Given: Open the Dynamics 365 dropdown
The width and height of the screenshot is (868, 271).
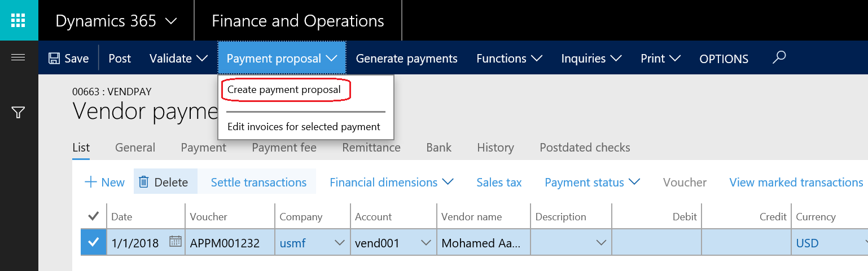Looking at the screenshot, I should [x=116, y=21].
